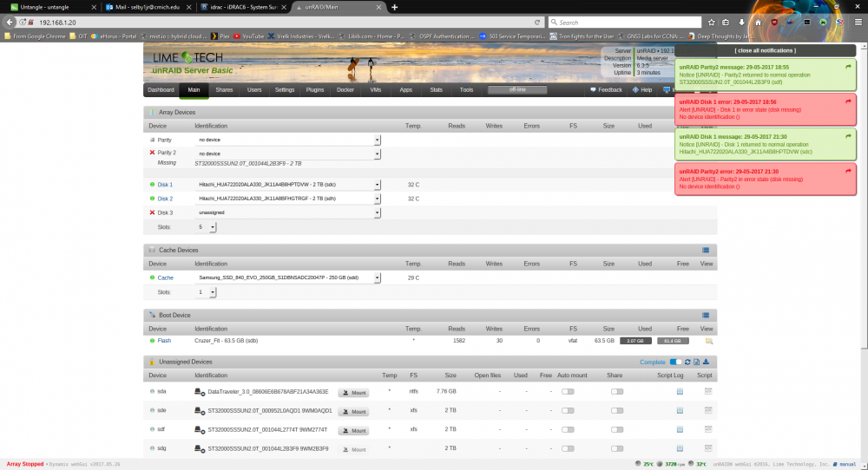Edit script for sdg device
Screen dimensions: 868x470
point(708,448)
